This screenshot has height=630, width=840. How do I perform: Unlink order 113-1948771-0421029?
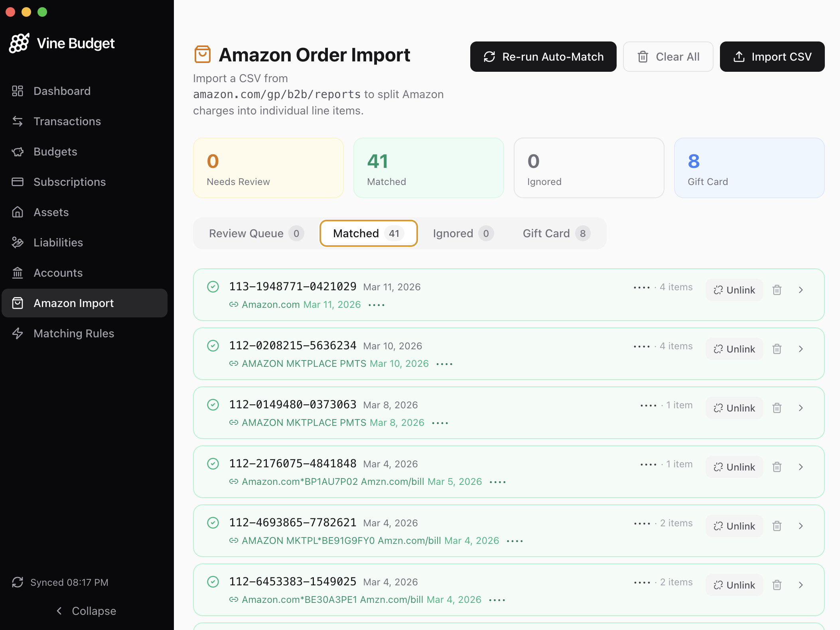(734, 290)
